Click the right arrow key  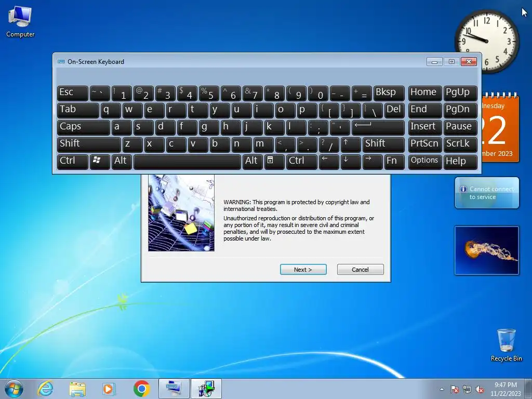(373, 161)
